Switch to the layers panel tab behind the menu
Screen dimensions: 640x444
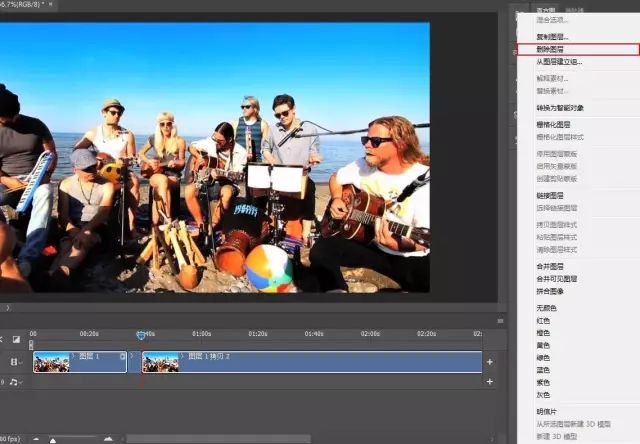pyautogui.click(x=546, y=10)
